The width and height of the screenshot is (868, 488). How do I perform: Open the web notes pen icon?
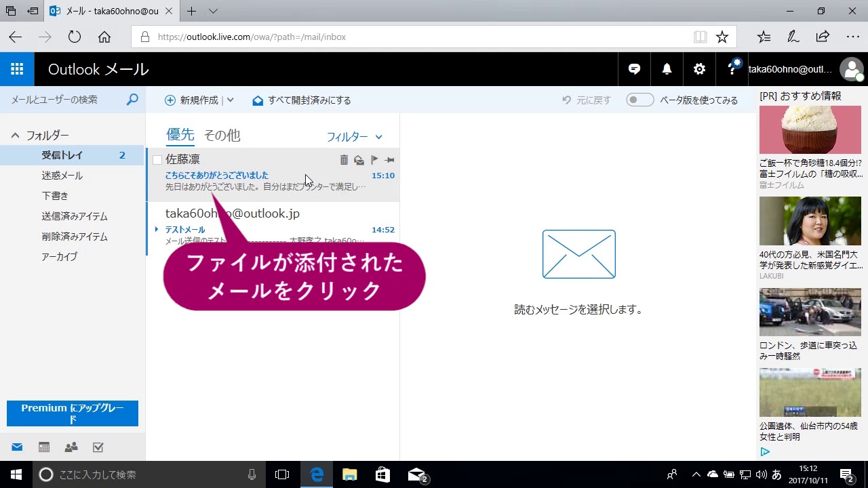[792, 37]
